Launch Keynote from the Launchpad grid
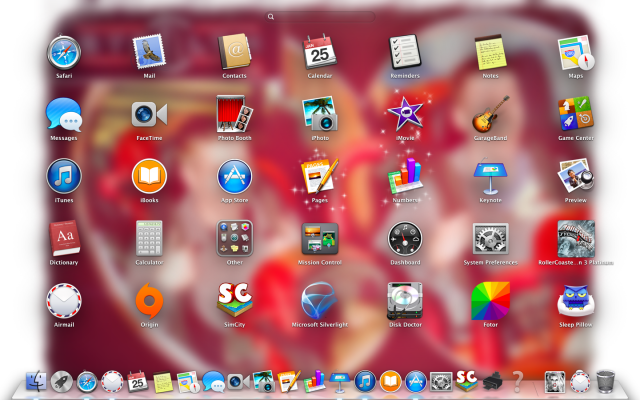The height and width of the screenshot is (400, 640). [490, 178]
